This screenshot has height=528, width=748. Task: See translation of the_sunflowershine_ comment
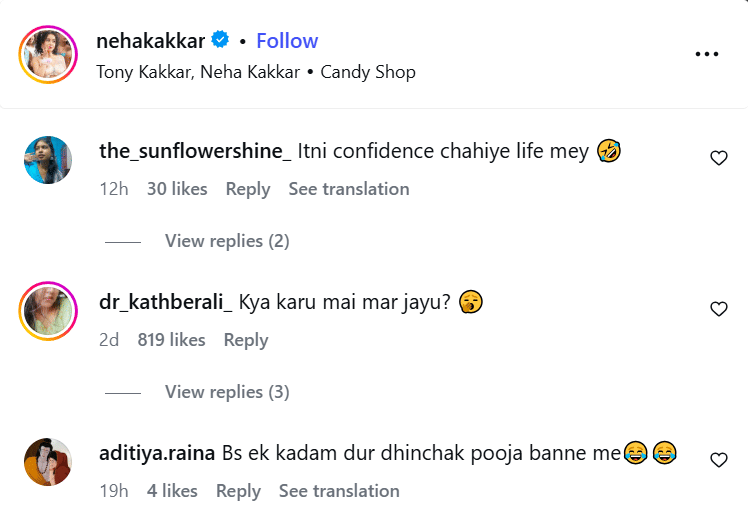tap(349, 189)
